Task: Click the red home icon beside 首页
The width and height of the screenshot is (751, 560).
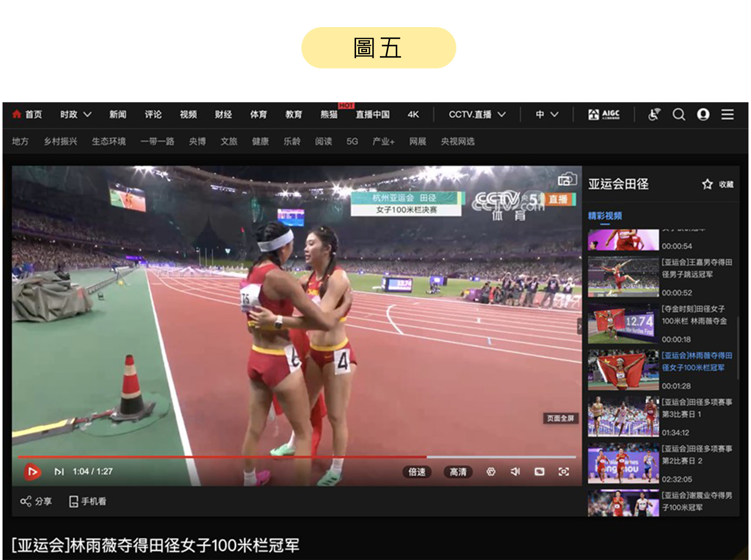Action: coord(17,114)
